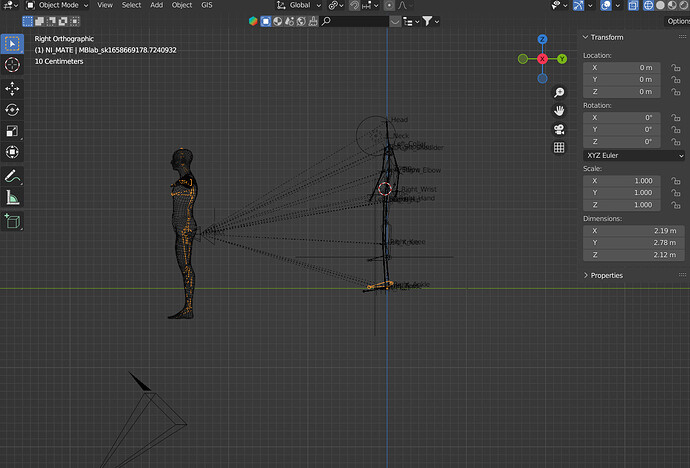Click the Options button
Screen dimensions: 690x468
coord(678,21)
